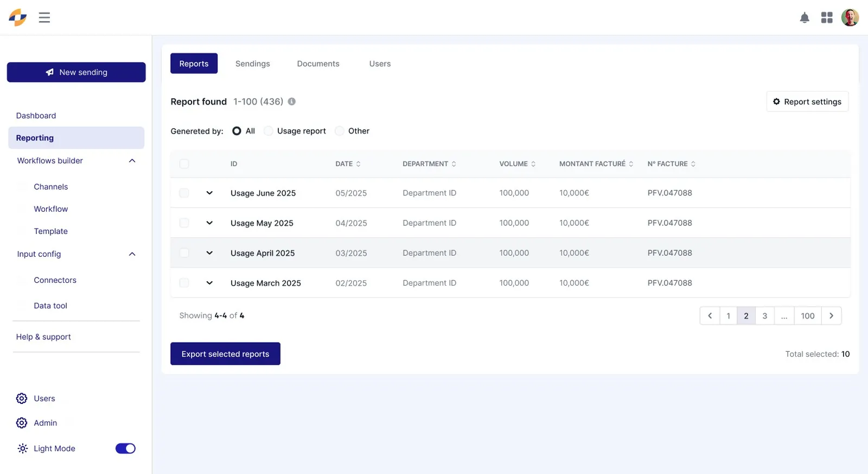Open Dashboard in the sidebar
This screenshot has width=868, height=474.
click(x=36, y=116)
